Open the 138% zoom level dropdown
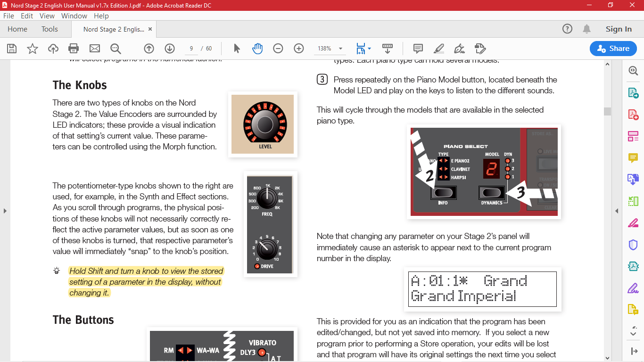 [x=340, y=49]
